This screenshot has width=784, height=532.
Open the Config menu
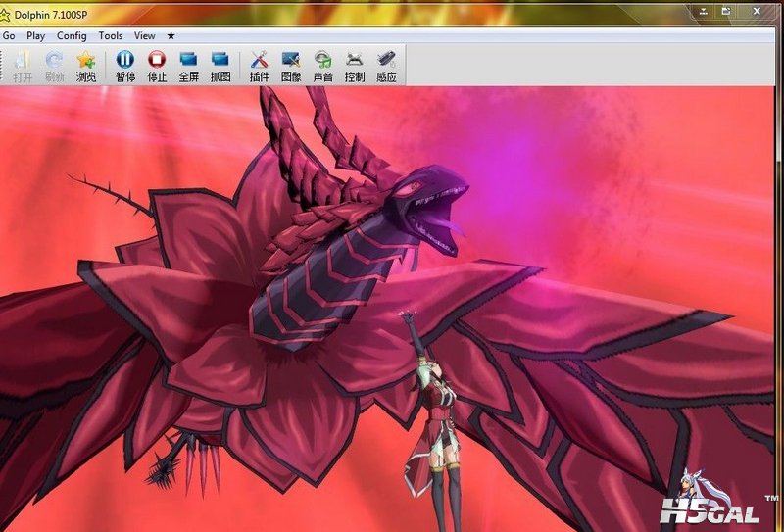tap(72, 36)
